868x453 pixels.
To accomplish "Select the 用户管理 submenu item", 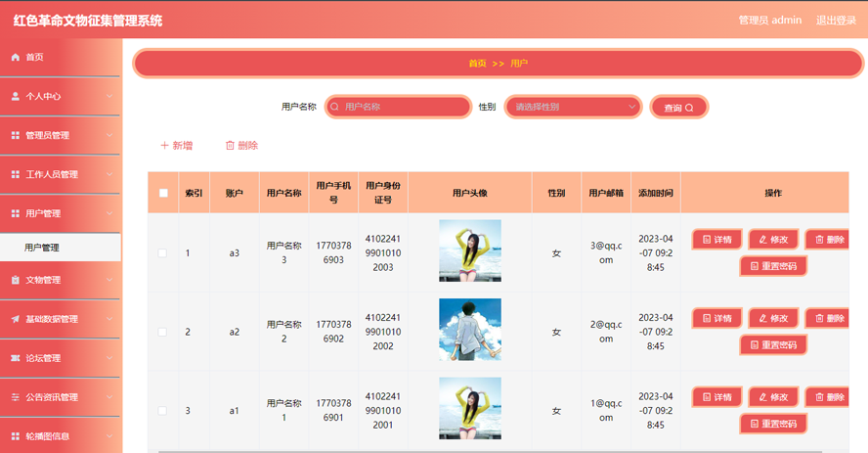I will click(x=61, y=248).
